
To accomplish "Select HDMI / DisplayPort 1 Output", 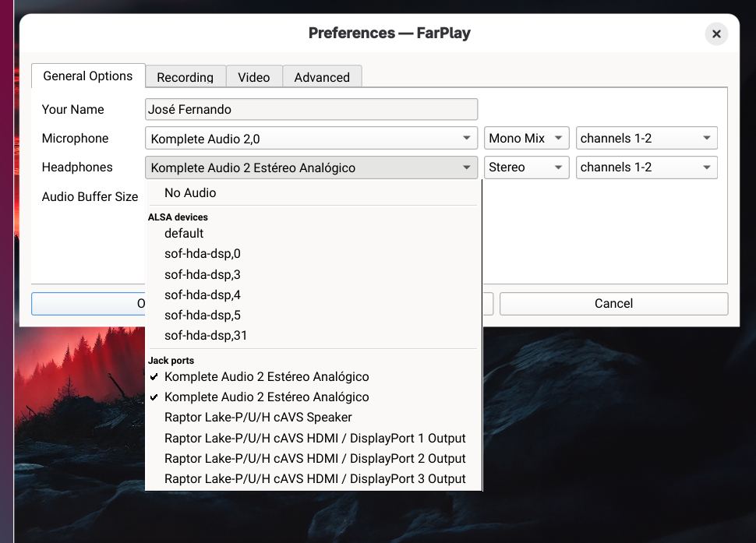I will point(315,438).
